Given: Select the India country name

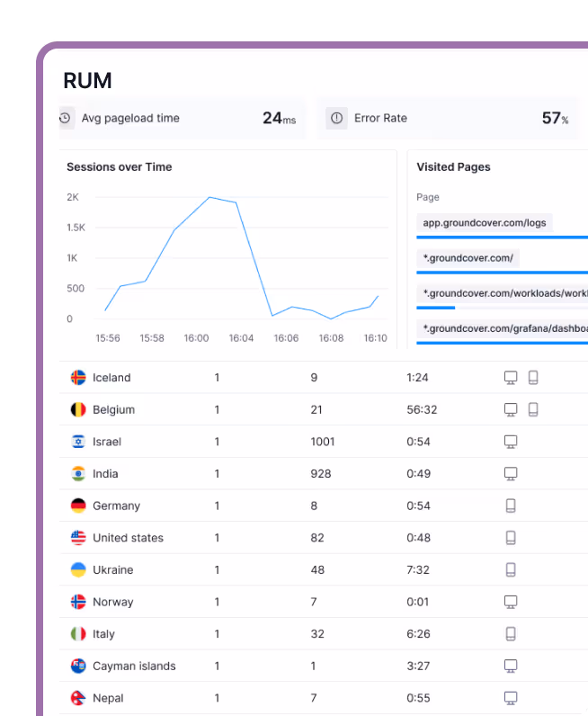Looking at the screenshot, I should click(105, 473).
